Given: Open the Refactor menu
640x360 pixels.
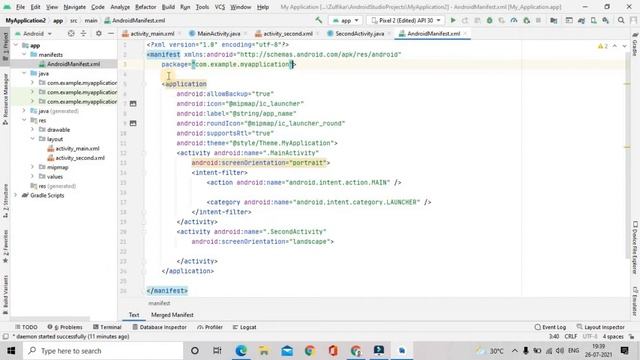Looking at the screenshot, I should click(145, 7).
